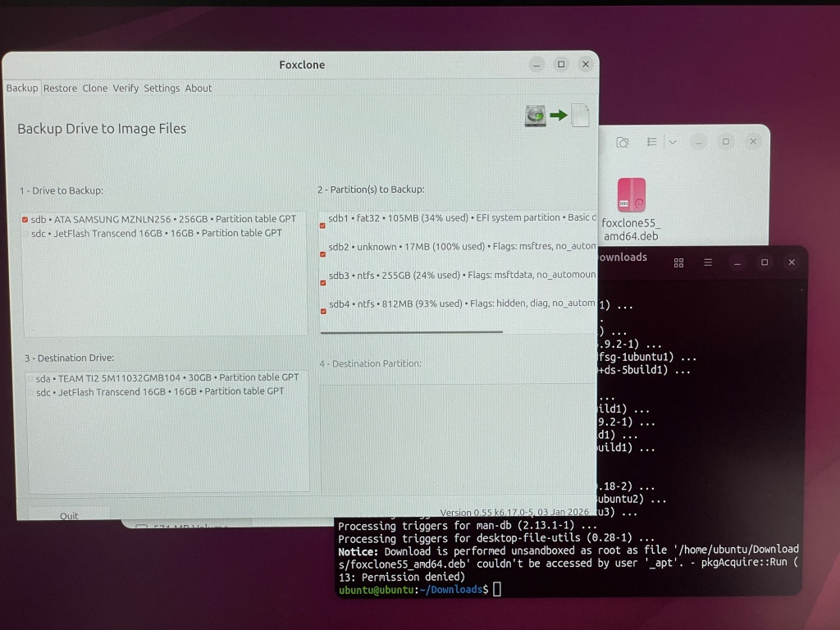Open terminal tab overview grid icon
840x630 pixels.
pyautogui.click(x=678, y=262)
